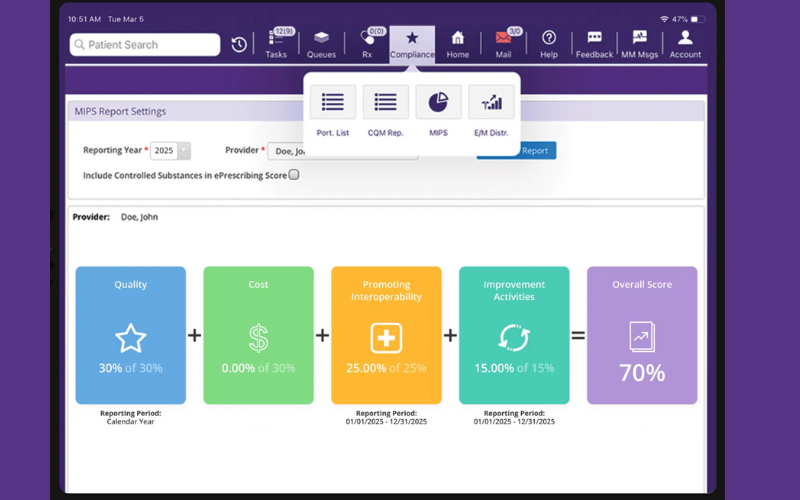Click the Cost dollar sign icon
Image resolution: width=800 pixels, height=500 pixels.
click(x=258, y=338)
